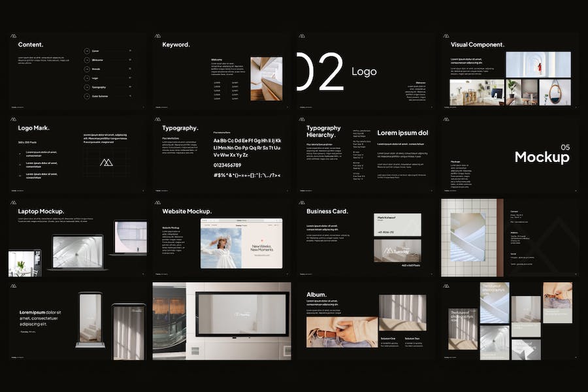
Task: Click the logo icon on the photo collage slide
Action: [446, 286]
